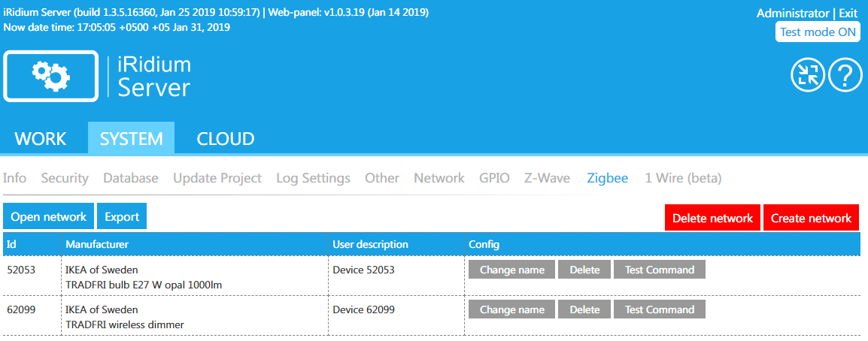Click the 'iRidium Server' title text
The height and width of the screenshot is (341, 868).
(154, 77)
